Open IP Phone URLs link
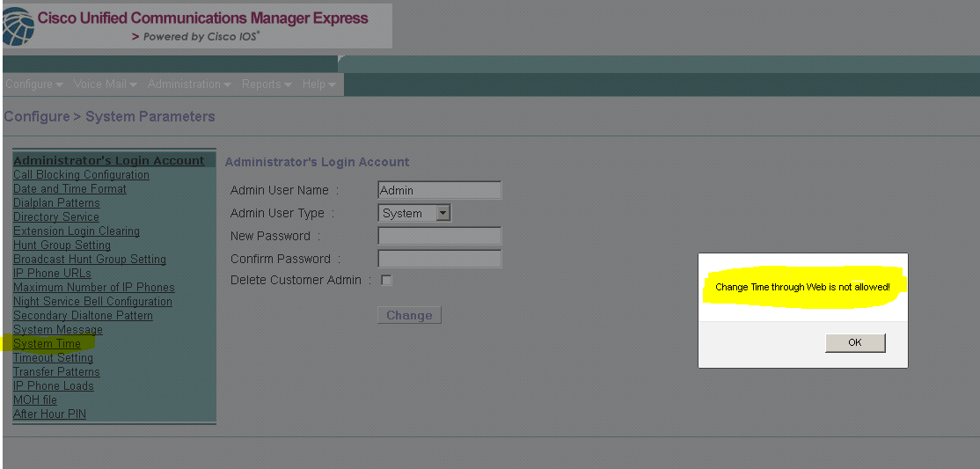 (52, 274)
